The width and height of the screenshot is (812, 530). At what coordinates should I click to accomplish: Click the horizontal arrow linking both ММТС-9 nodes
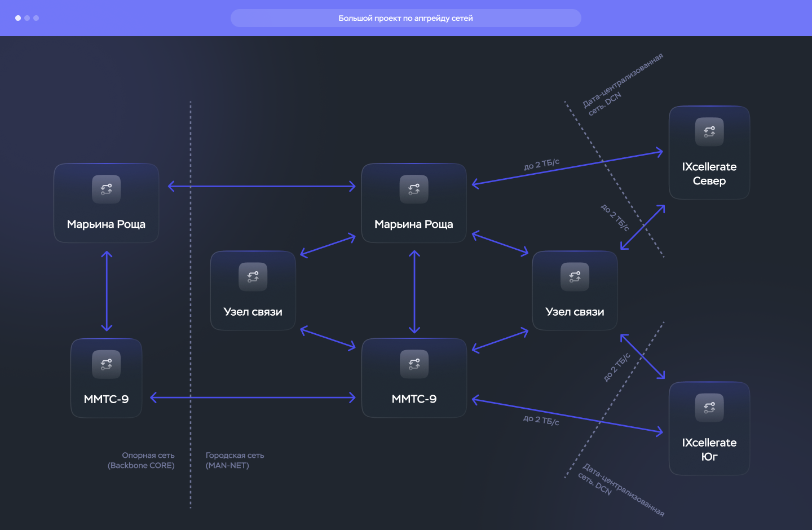click(253, 397)
